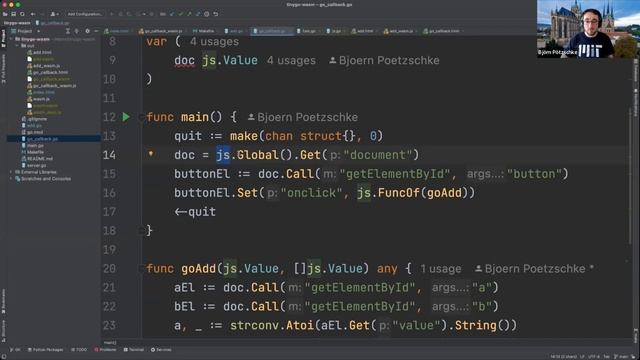The width and height of the screenshot is (640, 360).
Task: Click the Rollback undo arrow icon
Action: coord(216,14)
